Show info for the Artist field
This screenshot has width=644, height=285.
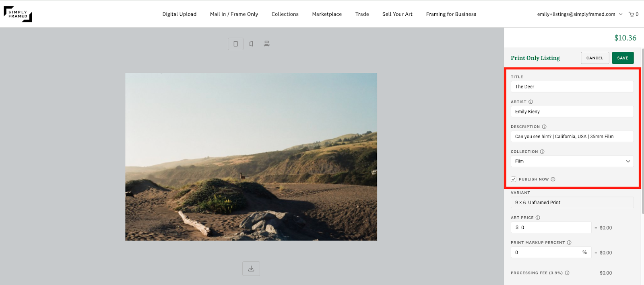(530, 102)
